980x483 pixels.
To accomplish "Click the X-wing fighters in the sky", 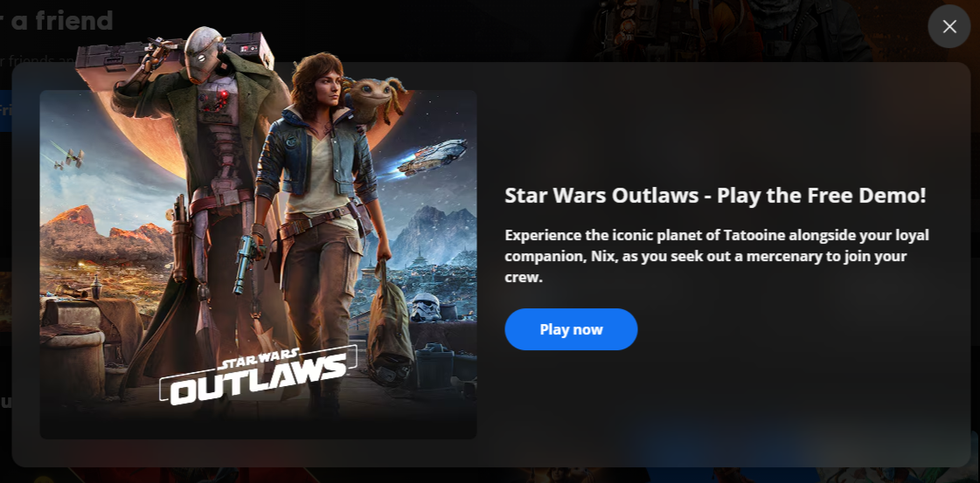I will tap(67, 155).
